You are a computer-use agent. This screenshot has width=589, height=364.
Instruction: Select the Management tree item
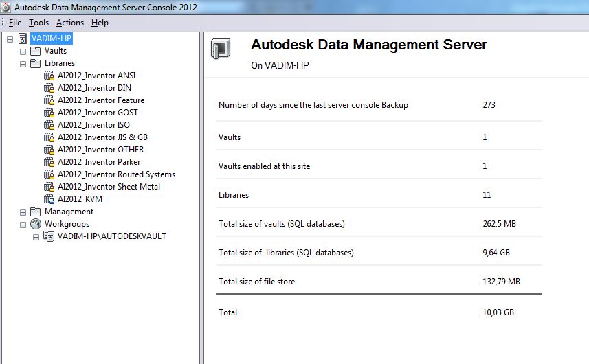click(x=69, y=212)
